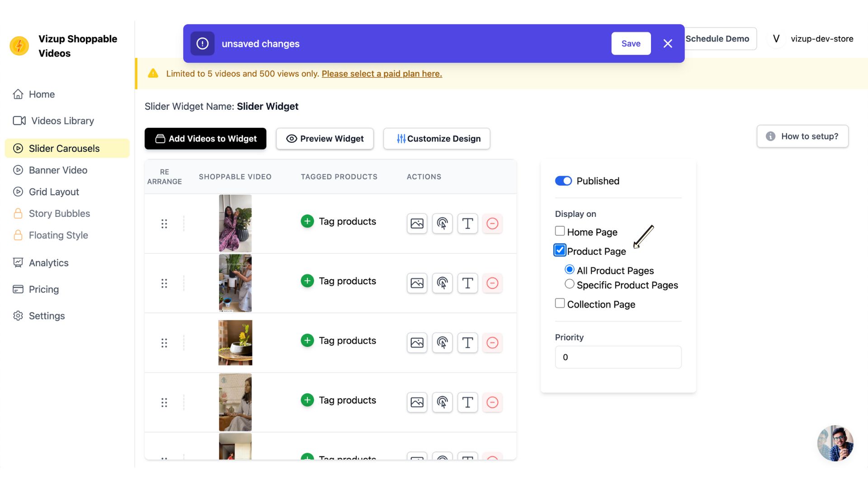Enable the Home Page checkbox
Screen dimensions: 868x488
559,232
